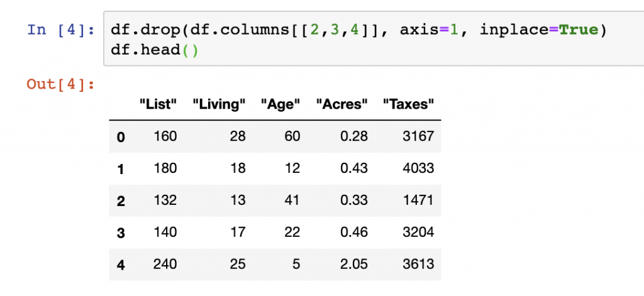This screenshot has height=296, width=644.
Task: Click List value 240
Action: 165,264
